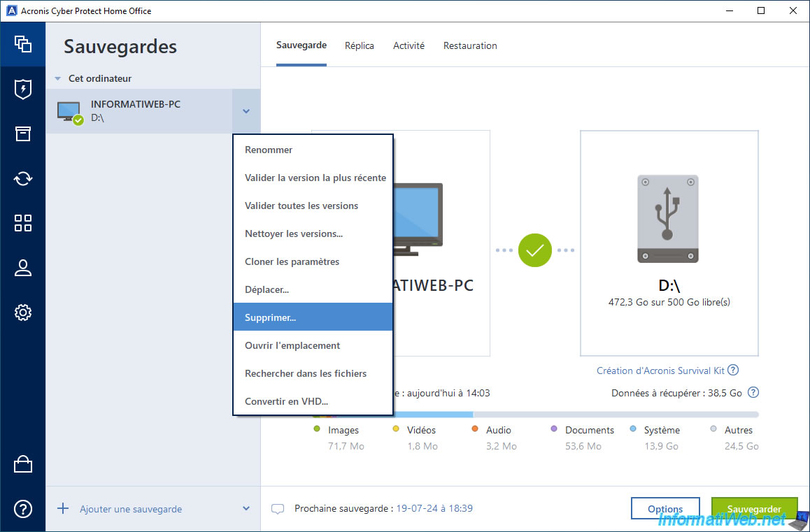Screen dimensions: 810x532
Task: Click the 472,3 Go sur 500 Go libre(s) text
Action: (x=669, y=302)
